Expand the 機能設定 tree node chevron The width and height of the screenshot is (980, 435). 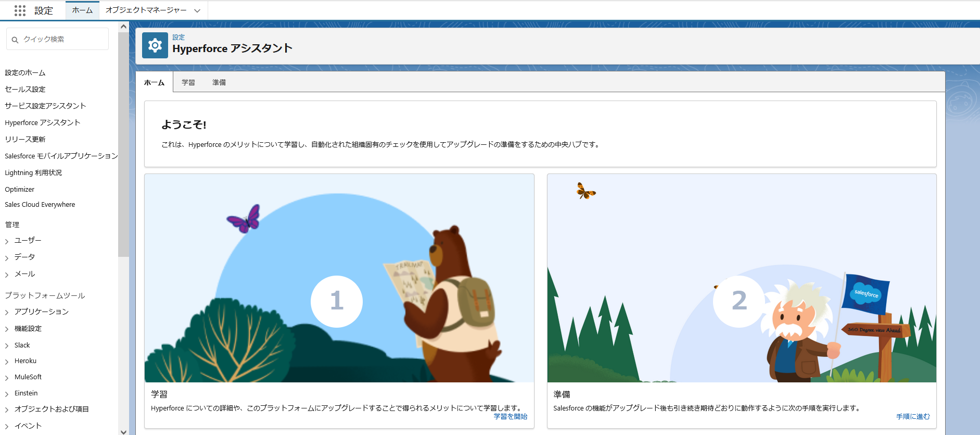coord(7,329)
